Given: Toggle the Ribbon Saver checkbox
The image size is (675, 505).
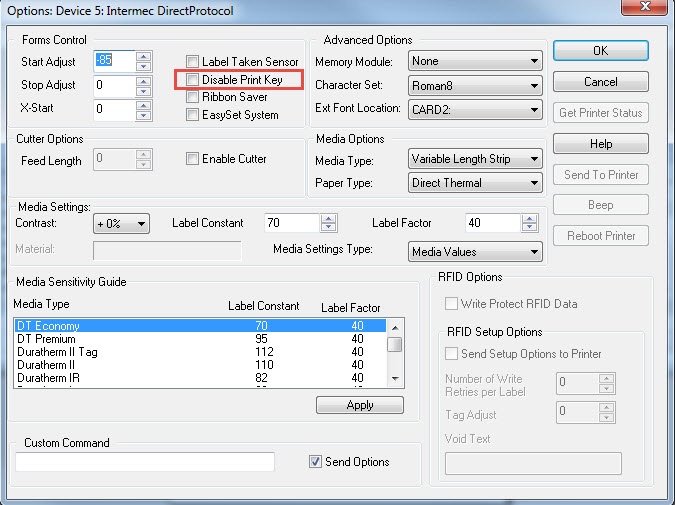Looking at the screenshot, I should tap(192, 97).
